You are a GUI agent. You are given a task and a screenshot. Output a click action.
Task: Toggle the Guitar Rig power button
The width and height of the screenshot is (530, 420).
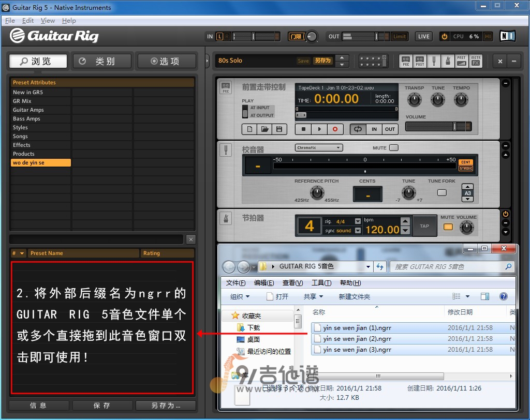pyautogui.click(x=445, y=36)
